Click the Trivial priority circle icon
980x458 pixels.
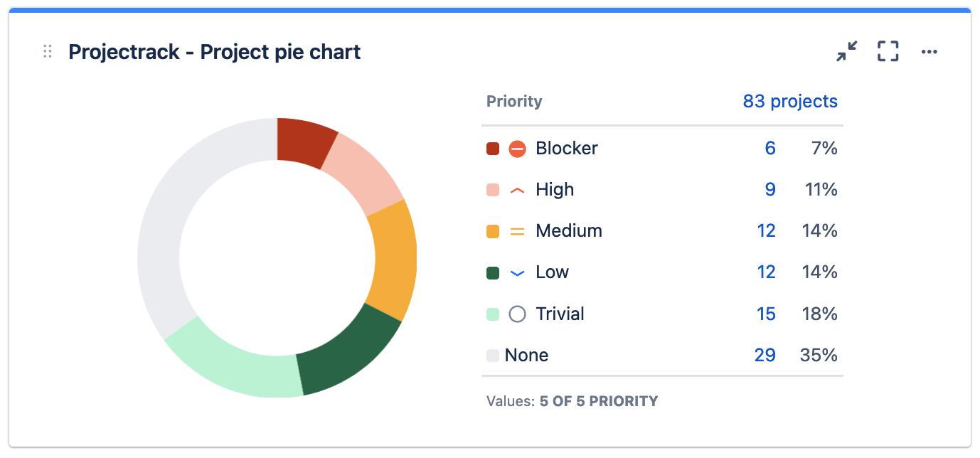pos(517,314)
